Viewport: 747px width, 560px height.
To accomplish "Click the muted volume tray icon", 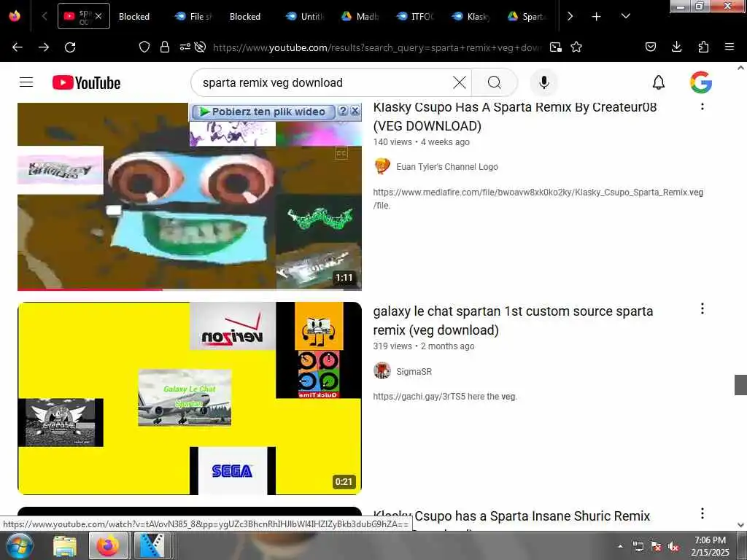I will point(673,547).
